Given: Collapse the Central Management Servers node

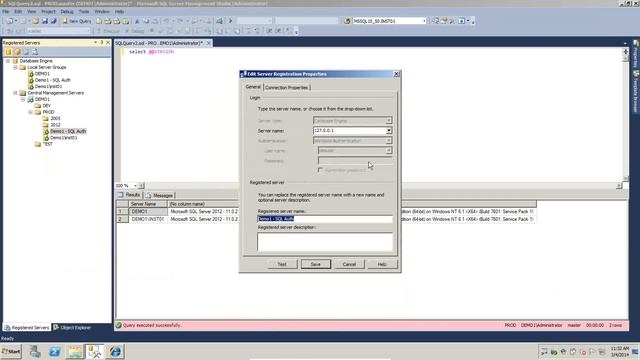Looking at the screenshot, I should (x=16, y=93).
